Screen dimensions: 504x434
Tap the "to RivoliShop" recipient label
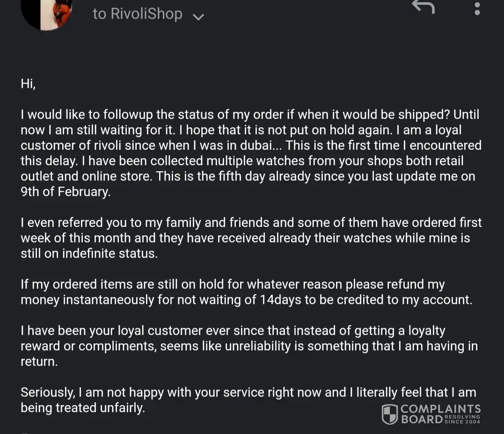[137, 14]
